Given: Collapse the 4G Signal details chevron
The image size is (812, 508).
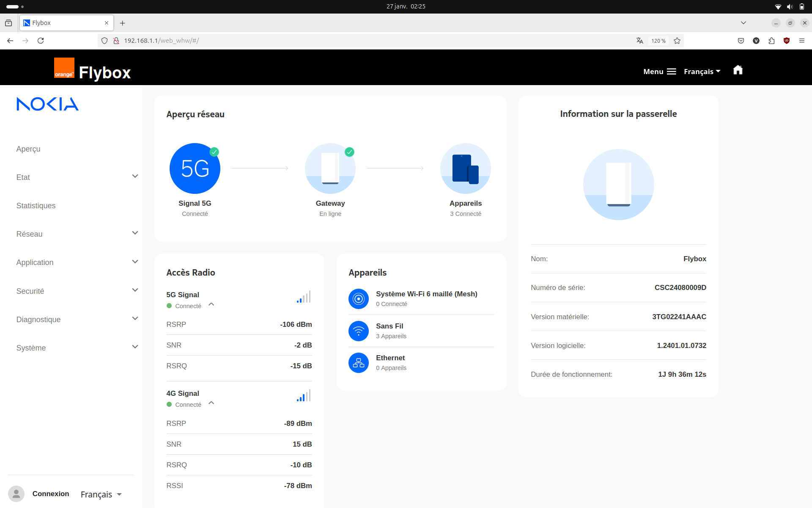Looking at the screenshot, I should (211, 403).
